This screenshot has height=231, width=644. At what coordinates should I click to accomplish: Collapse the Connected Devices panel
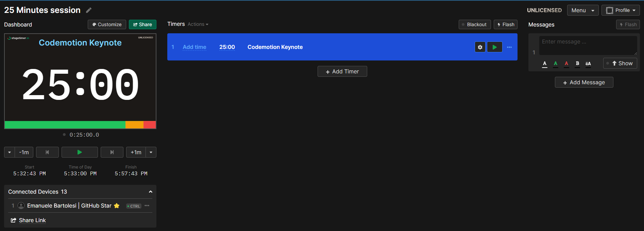coord(150,192)
